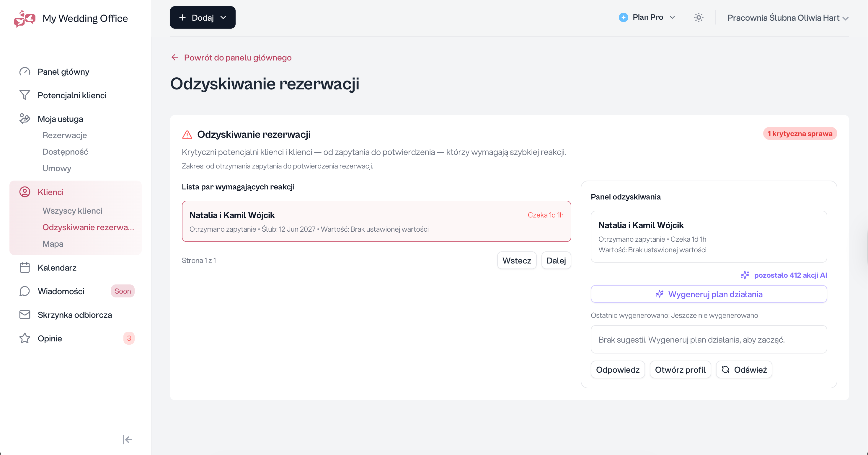Click the Otwórz profil button

pos(680,370)
